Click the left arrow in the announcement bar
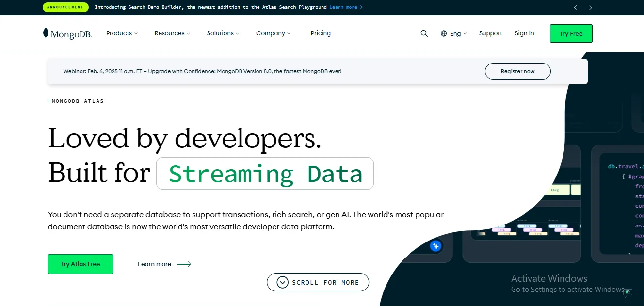This screenshot has width=644, height=306. 575,7
